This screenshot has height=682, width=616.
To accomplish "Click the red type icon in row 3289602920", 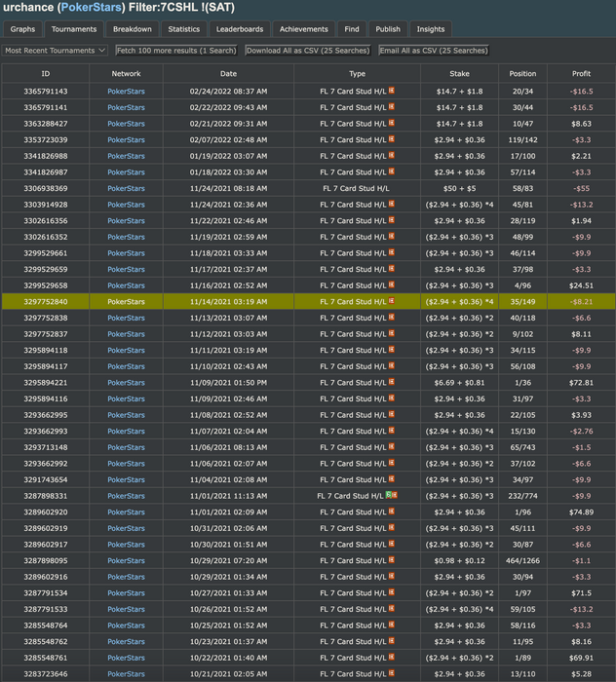I will [392, 511].
